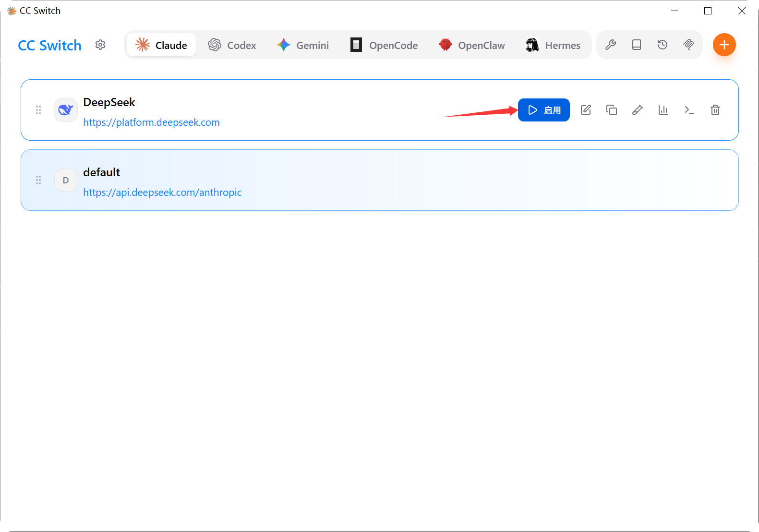Maximize the CC Switch window
Screen dimensions: 759x532
click(708, 11)
